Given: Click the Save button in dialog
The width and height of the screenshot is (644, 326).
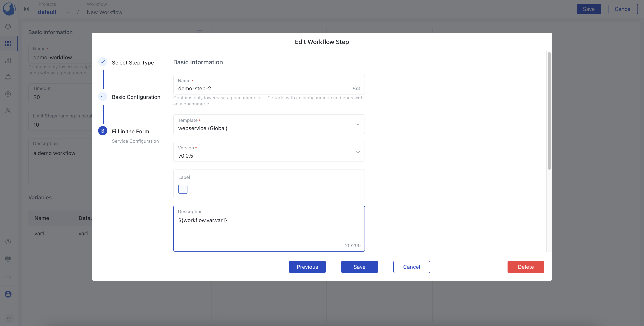Looking at the screenshot, I should (x=360, y=267).
